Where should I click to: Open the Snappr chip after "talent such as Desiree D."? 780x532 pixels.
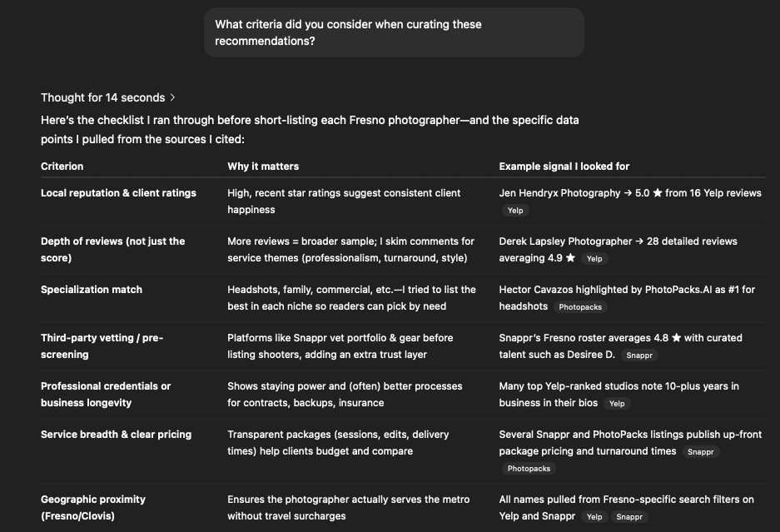(x=639, y=355)
